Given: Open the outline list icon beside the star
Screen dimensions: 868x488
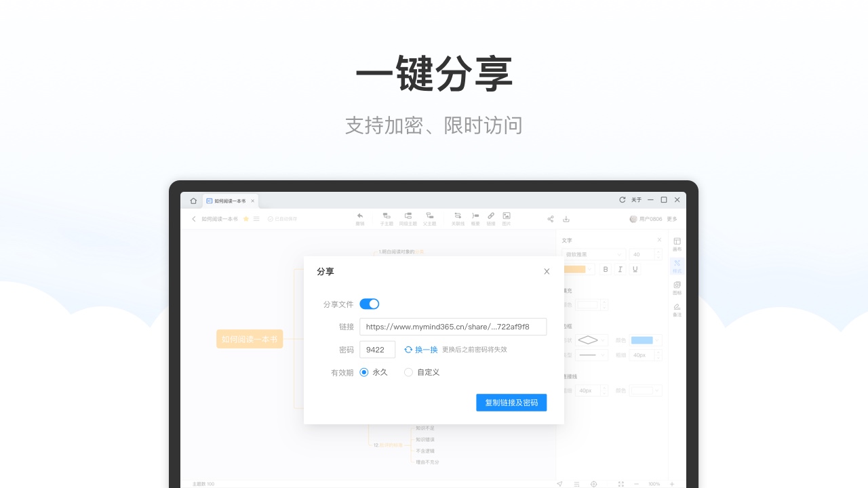Looking at the screenshot, I should point(256,219).
